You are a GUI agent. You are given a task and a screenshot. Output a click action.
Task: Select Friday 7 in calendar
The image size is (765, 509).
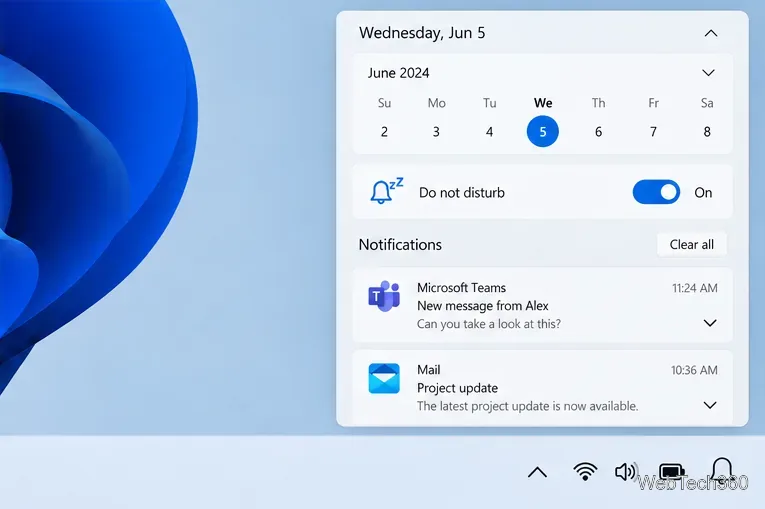click(x=653, y=132)
